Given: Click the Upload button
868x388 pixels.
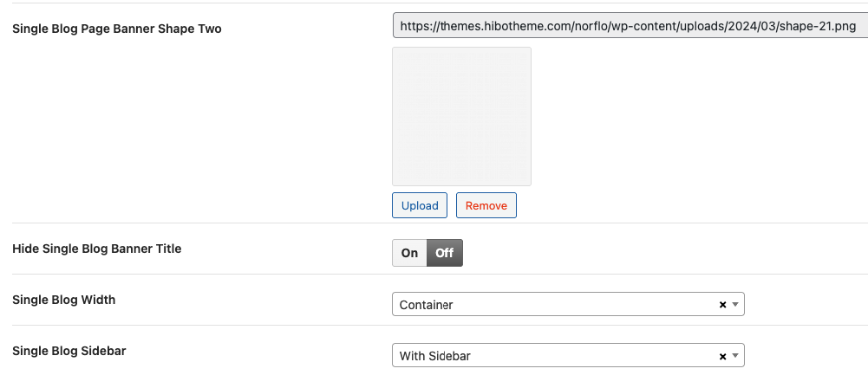Looking at the screenshot, I should click(420, 206).
